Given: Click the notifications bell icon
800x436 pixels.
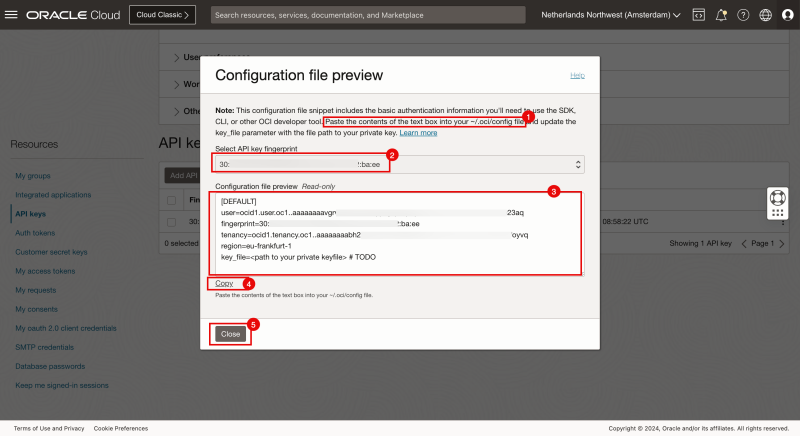Looking at the screenshot, I should (721, 15).
